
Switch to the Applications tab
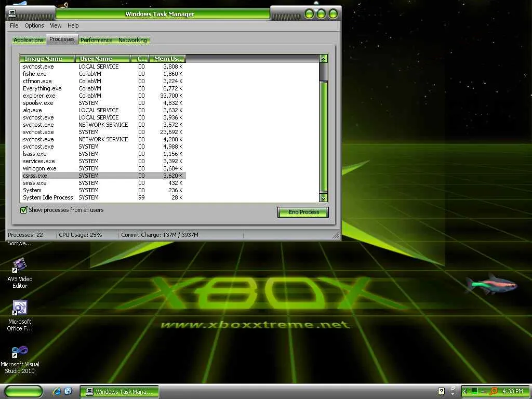(29, 40)
